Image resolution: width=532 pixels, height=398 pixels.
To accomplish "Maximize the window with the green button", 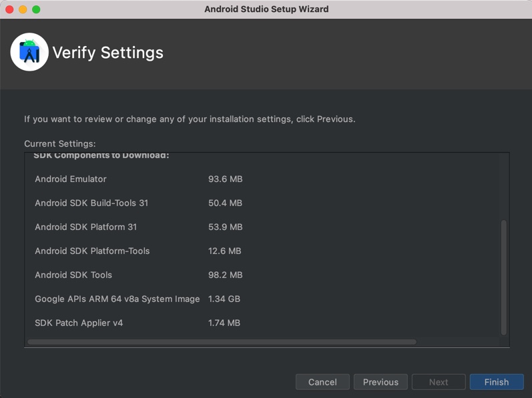I will [36, 9].
